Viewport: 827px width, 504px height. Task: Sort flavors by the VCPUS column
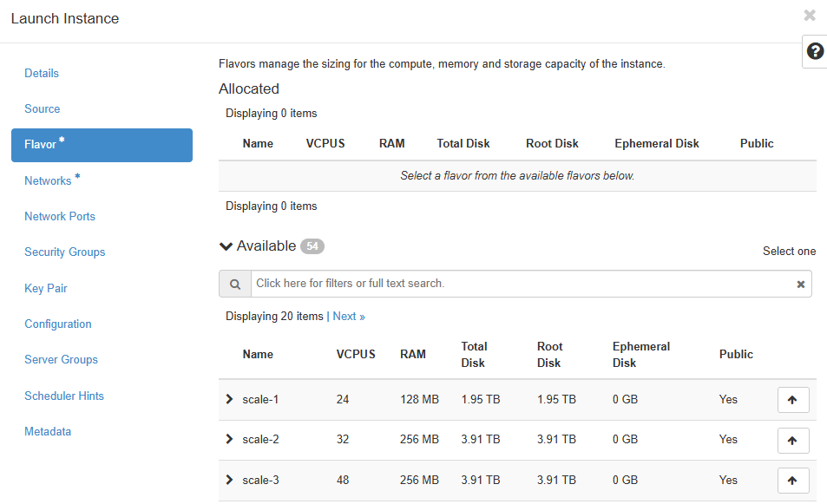click(x=356, y=354)
